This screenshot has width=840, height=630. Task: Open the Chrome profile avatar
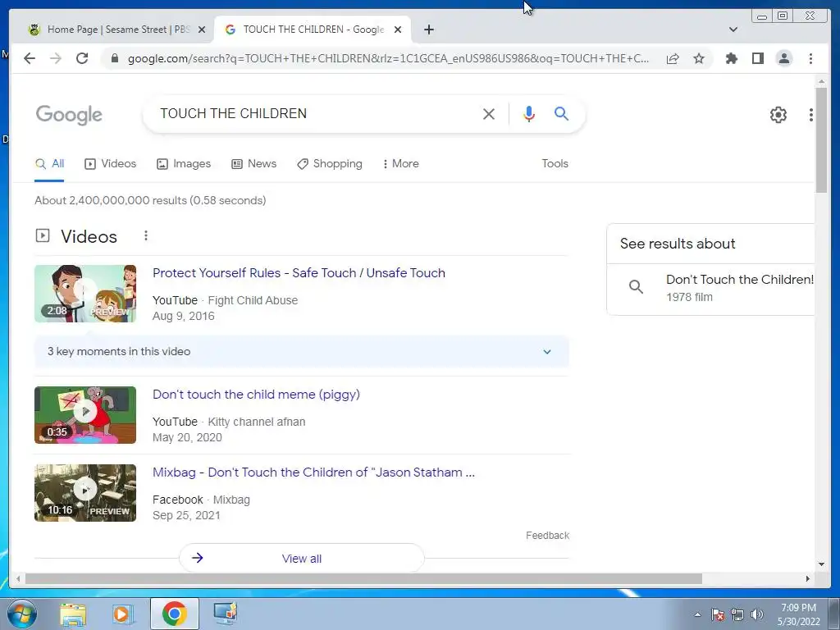point(783,58)
